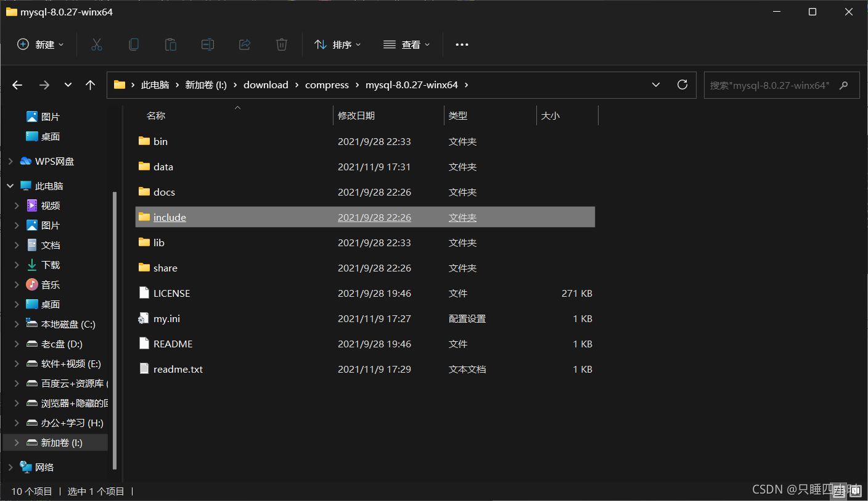Click the 271 KB size cell
Image resolution: width=868 pixels, height=501 pixels.
click(577, 293)
